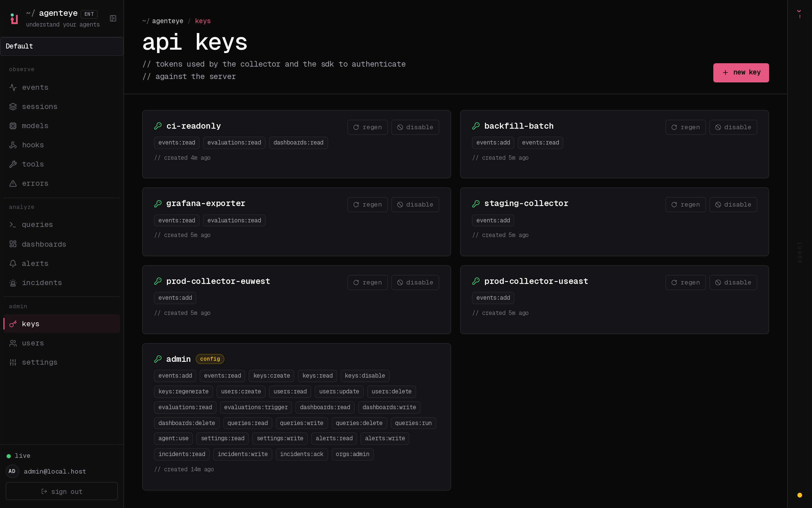The width and height of the screenshot is (812, 508).
Task: Open the events page
Action: tap(62, 87)
